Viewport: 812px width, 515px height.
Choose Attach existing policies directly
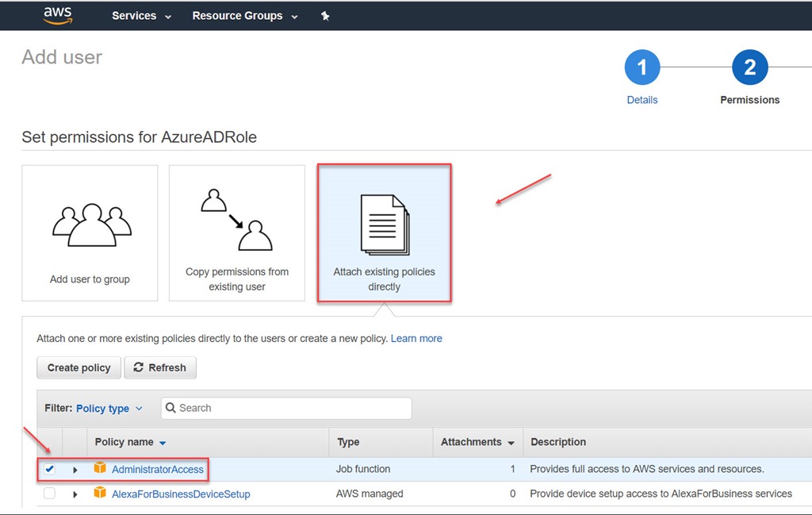[385, 233]
